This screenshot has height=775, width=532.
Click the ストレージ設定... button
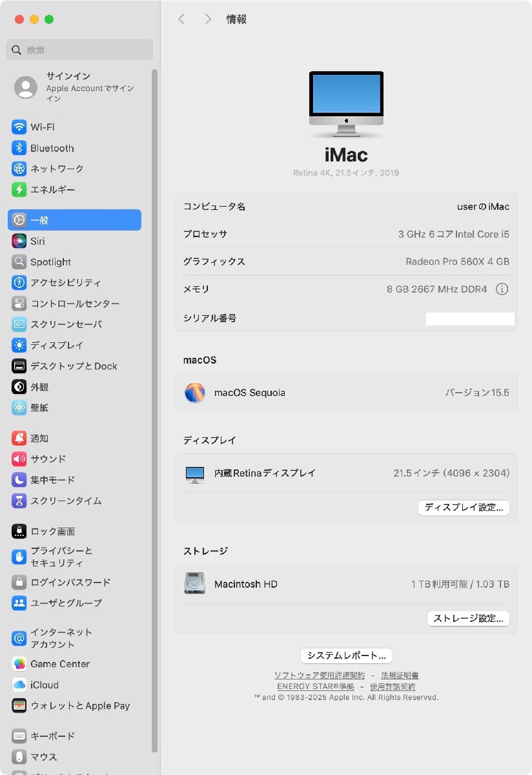pos(468,619)
